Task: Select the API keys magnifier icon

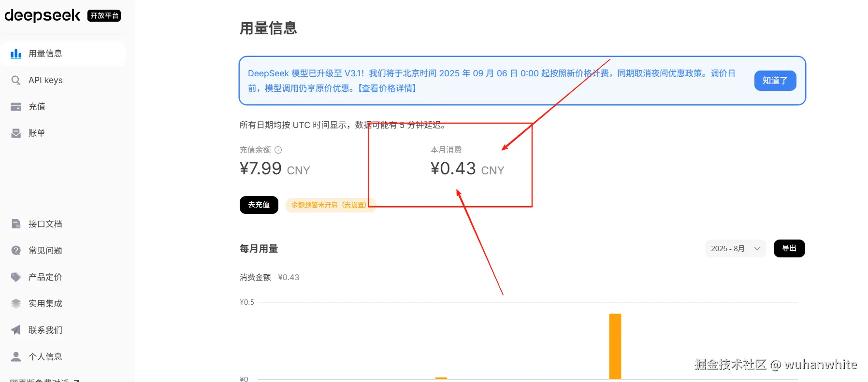Action: coord(16,80)
